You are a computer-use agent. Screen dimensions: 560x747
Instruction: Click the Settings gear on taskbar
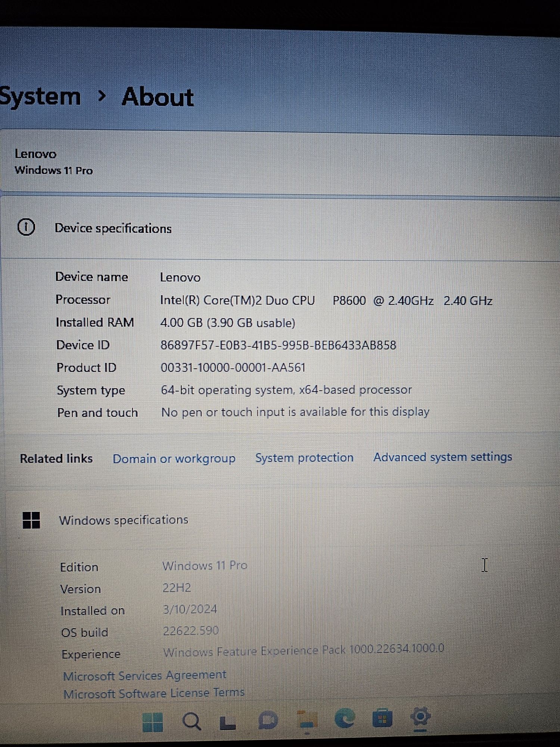coord(420,717)
